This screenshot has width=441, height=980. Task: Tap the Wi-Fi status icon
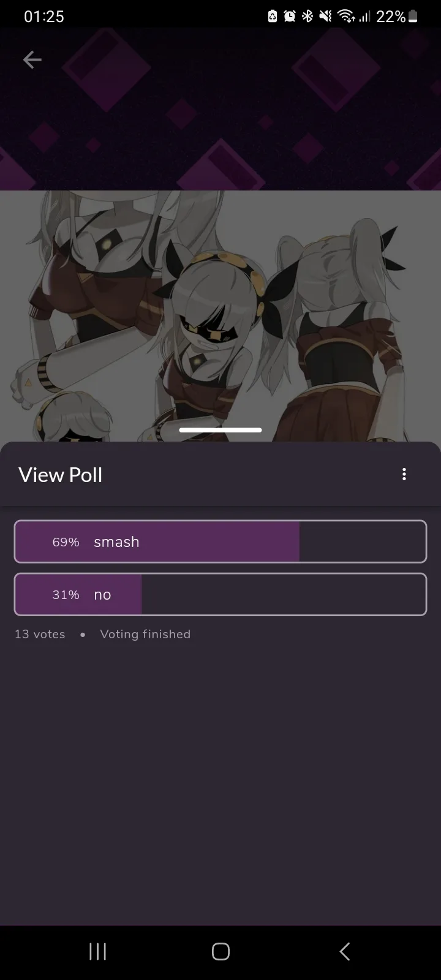point(346,17)
